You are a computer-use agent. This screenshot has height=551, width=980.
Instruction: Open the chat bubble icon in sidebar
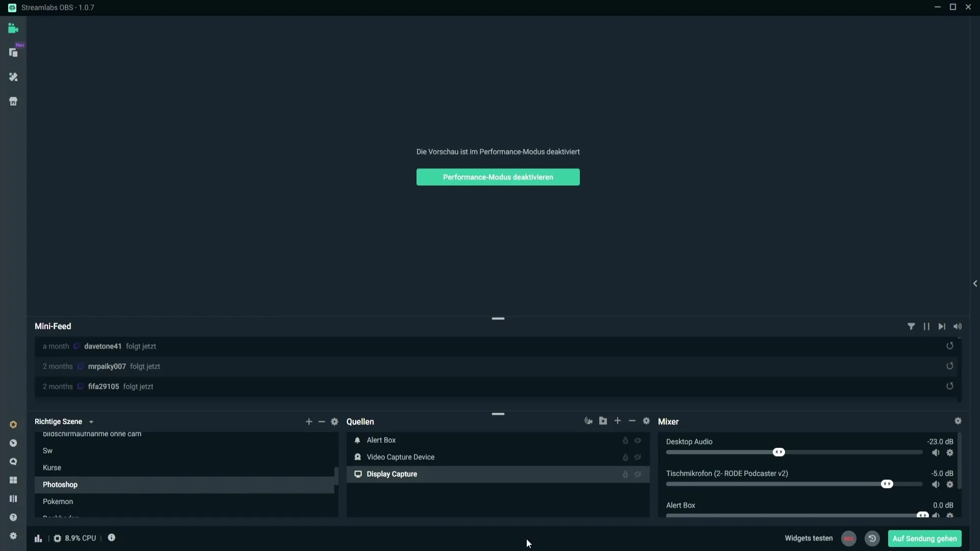point(13,462)
